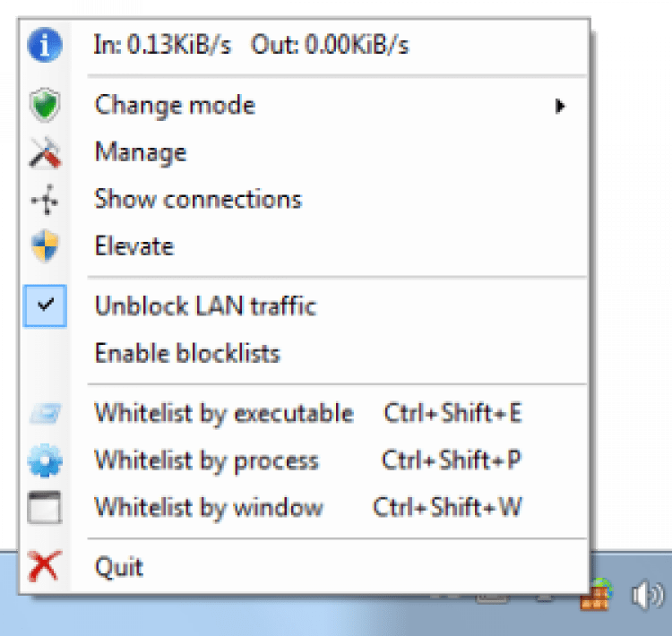672x636 pixels.
Task: Click the Manage tools icon
Action: tap(44, 153)
